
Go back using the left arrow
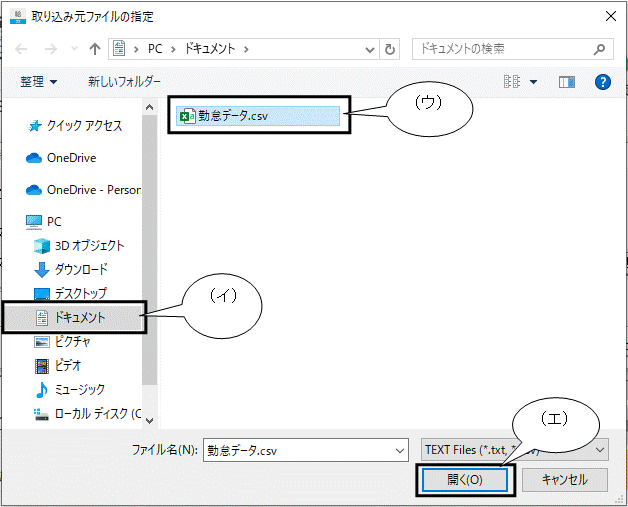point(21,49)
